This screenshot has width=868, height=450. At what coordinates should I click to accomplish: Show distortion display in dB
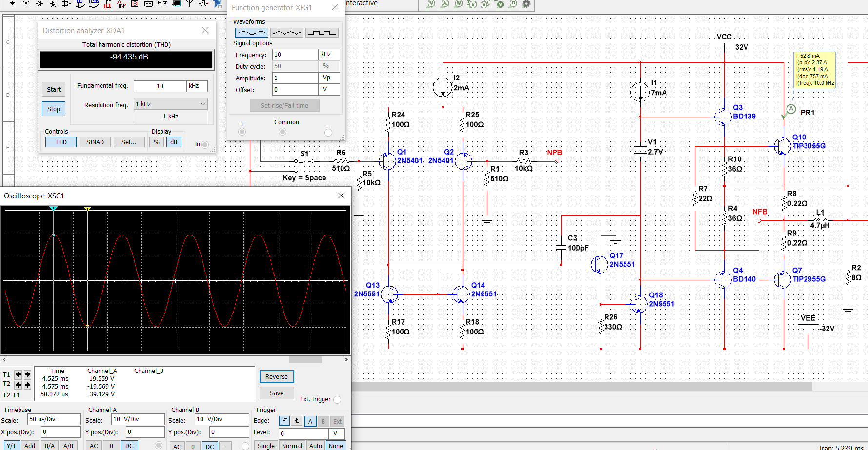click(x=174, y=142)
